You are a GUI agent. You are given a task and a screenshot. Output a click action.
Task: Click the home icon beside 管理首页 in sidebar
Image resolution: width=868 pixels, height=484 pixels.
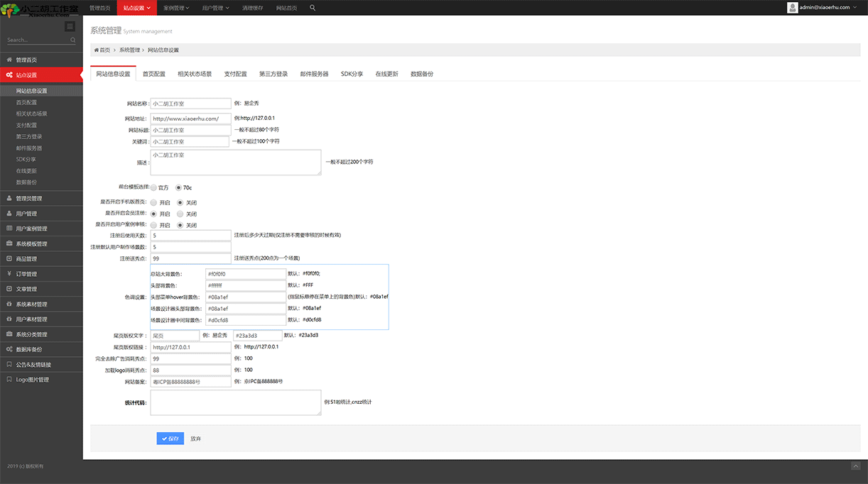pyautogui.click(x=9, y=60)
